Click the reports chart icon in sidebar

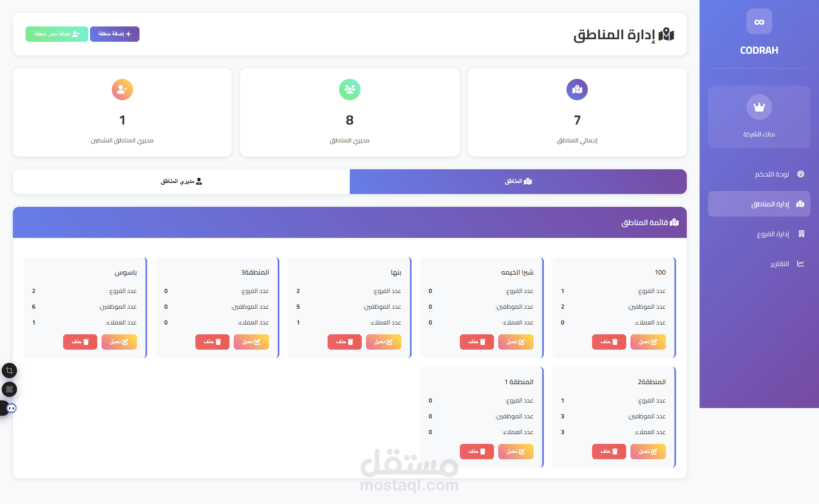pyautogui.click(x=801, y=264)
